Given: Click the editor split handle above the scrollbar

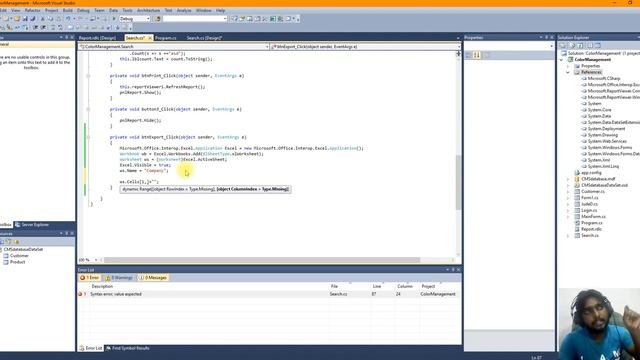Looking at the screenshot, I should [x=458, y=53].
